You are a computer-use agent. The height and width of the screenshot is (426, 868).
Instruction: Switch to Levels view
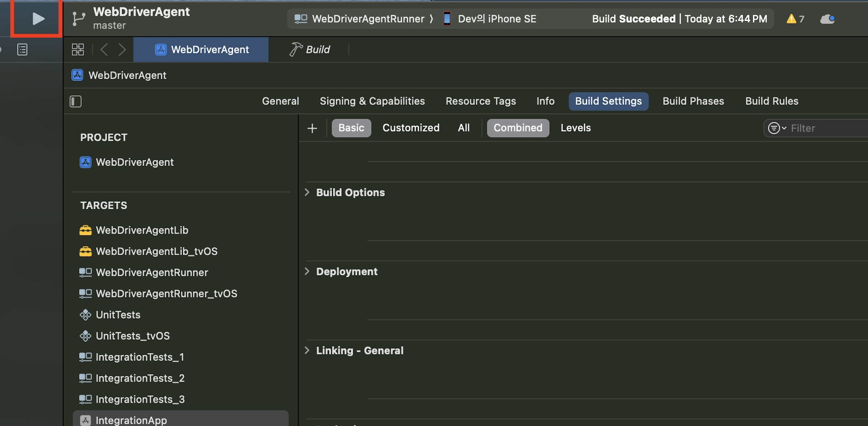[x=575, y=128]
